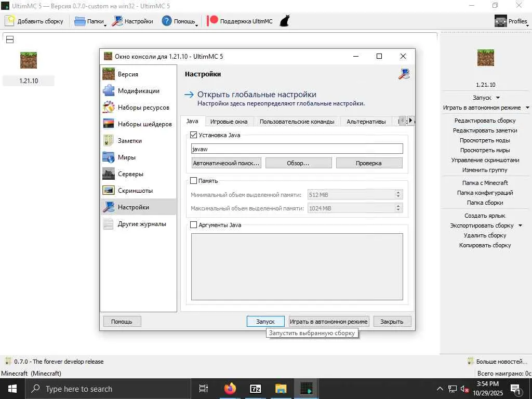Go to Заметки in the sidebar
This screenshot has width=532, height=399.
[x=138, y=140]
